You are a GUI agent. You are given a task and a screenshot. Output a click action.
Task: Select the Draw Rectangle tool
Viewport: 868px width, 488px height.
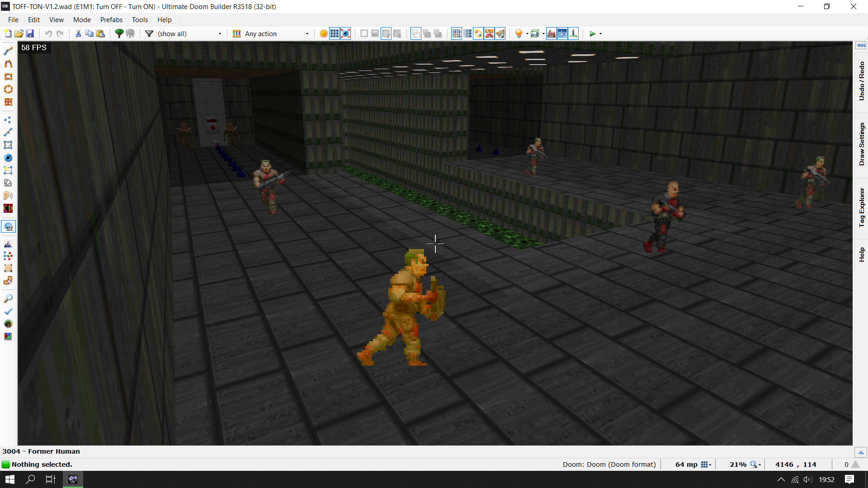pyautogui.click(x=8, y=76)
